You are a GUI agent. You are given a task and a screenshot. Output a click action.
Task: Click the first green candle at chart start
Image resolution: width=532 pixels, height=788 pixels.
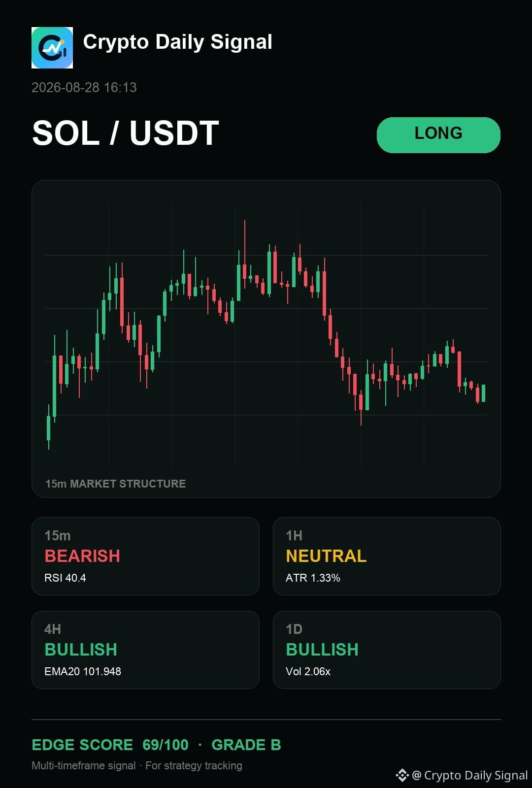point(48,427)
